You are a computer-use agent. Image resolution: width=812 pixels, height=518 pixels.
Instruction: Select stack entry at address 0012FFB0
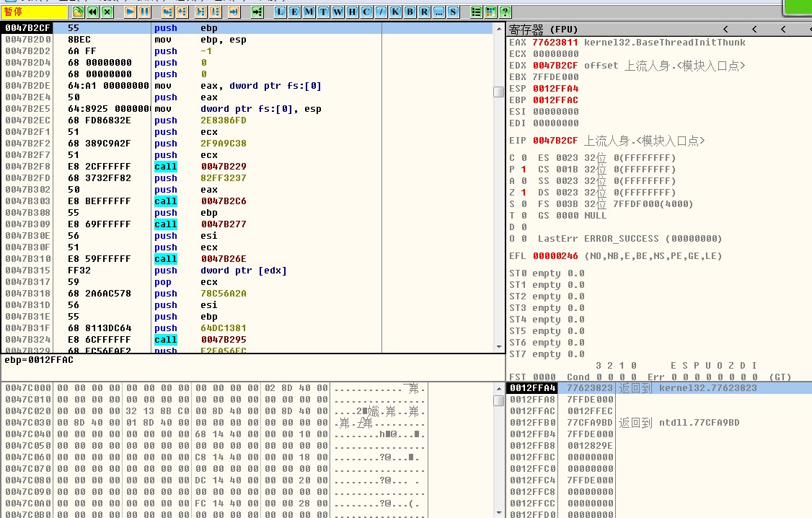(531, 423)
